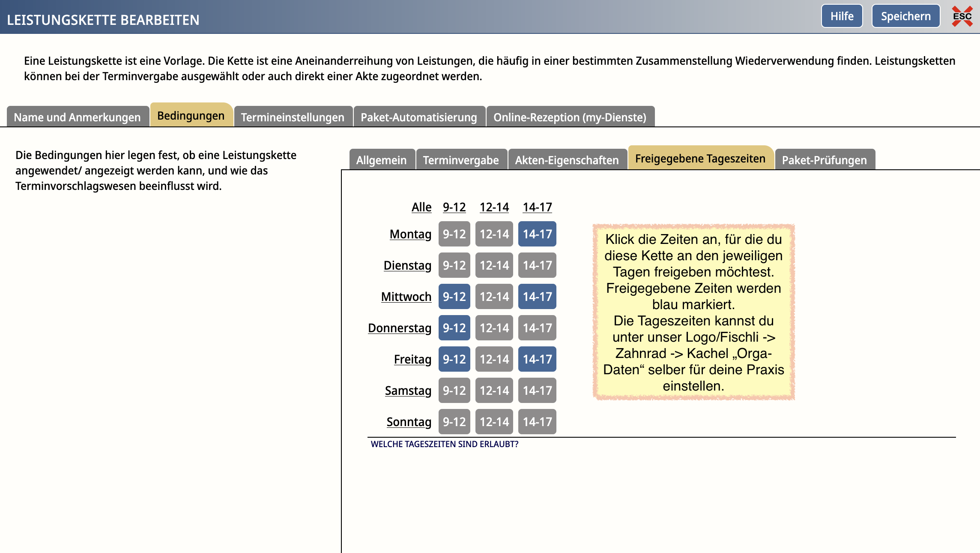The width and height of the screenshot is (980, 553).
Task: Disable Mittwoch 9-12 time slot
Action: [454, 297]
